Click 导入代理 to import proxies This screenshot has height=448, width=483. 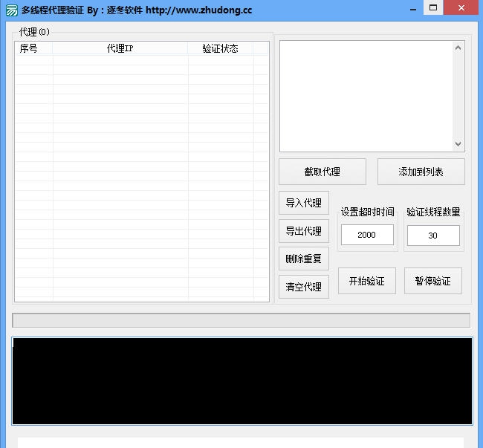(304, 203)
